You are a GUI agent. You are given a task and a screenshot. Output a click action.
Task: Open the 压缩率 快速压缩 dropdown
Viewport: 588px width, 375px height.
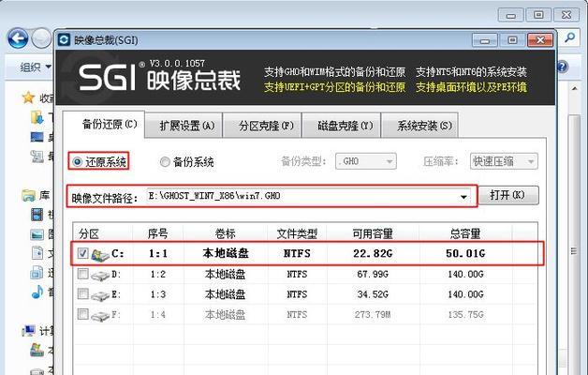point(504,161)
